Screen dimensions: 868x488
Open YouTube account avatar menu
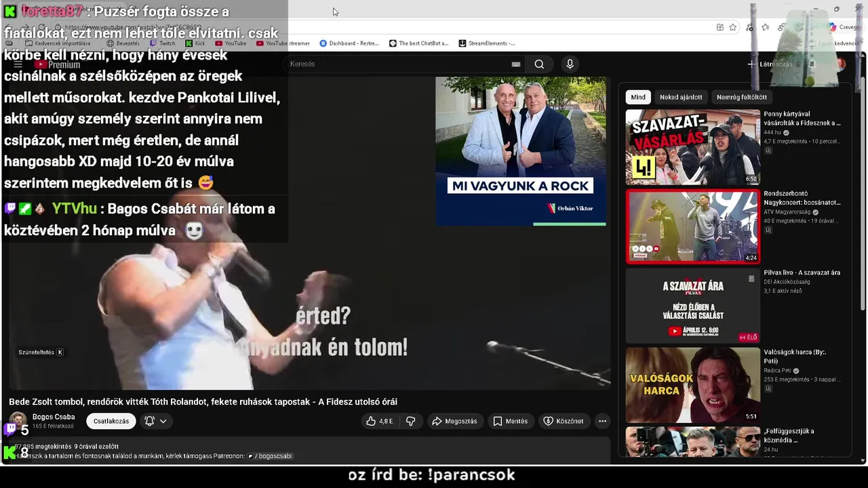841,64
